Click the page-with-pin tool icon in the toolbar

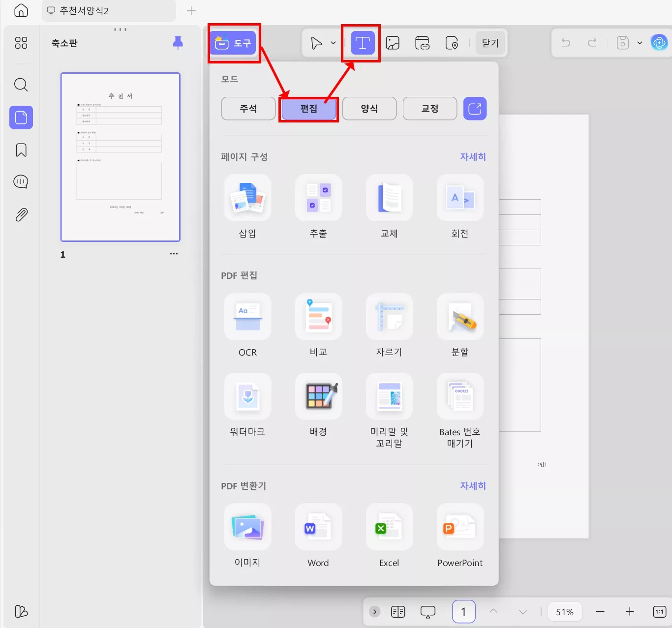[x=452, y=43]
